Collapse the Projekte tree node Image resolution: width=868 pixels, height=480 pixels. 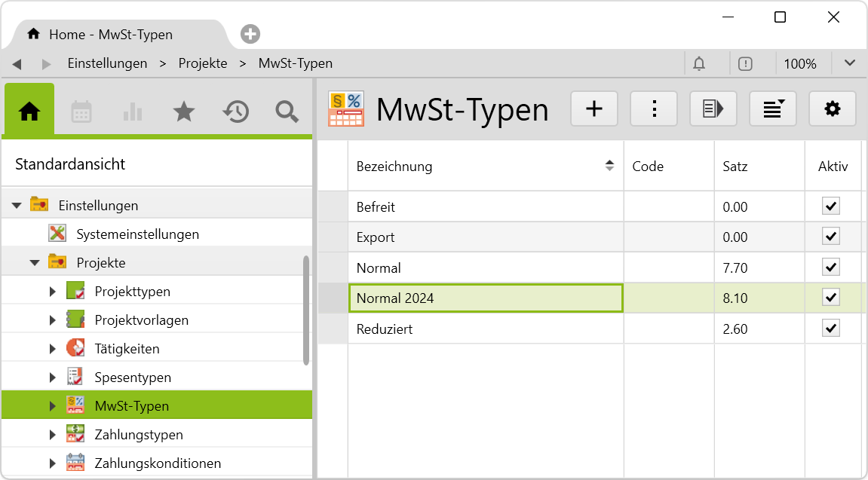(x=35, y=263)
